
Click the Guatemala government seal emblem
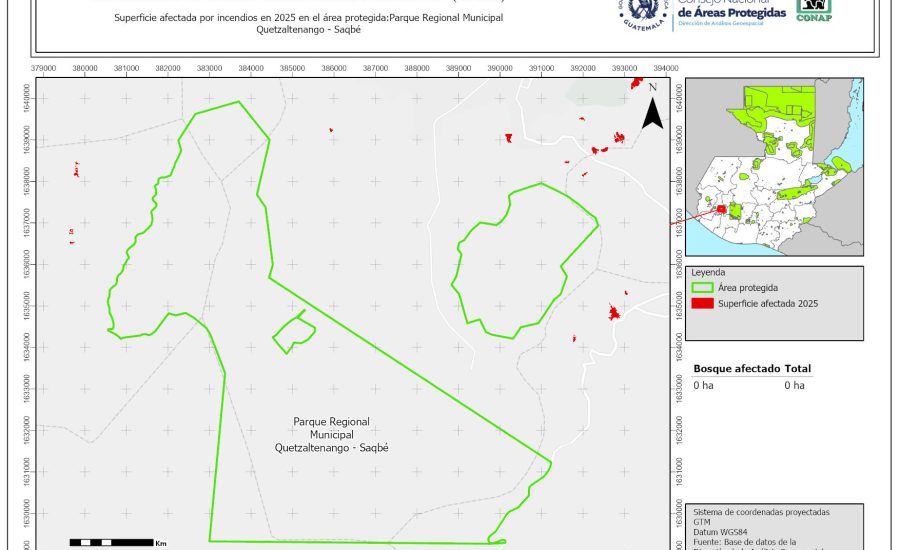642,12
